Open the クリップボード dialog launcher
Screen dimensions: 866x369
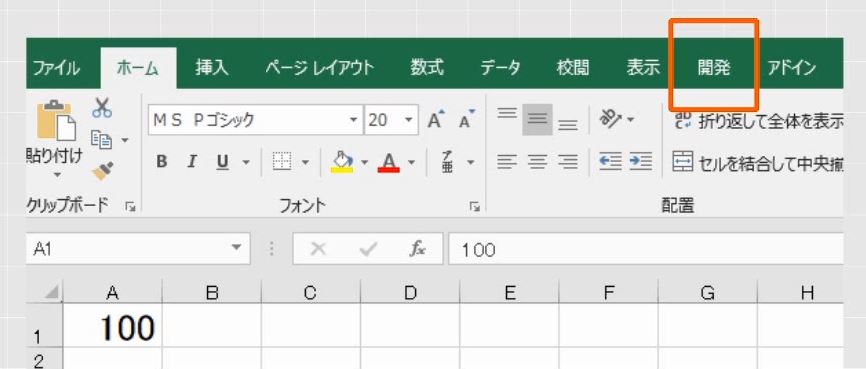(130, 207)
